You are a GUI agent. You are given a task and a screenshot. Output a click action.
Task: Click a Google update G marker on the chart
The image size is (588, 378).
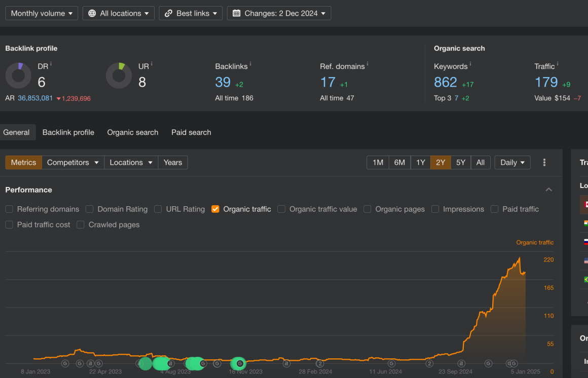point(65,363)
